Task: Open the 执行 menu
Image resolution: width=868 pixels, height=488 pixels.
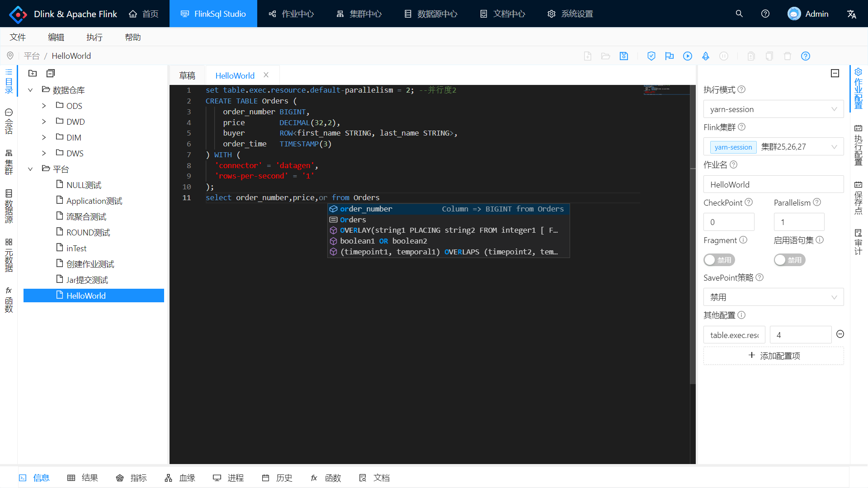Action: coord(94,37)
